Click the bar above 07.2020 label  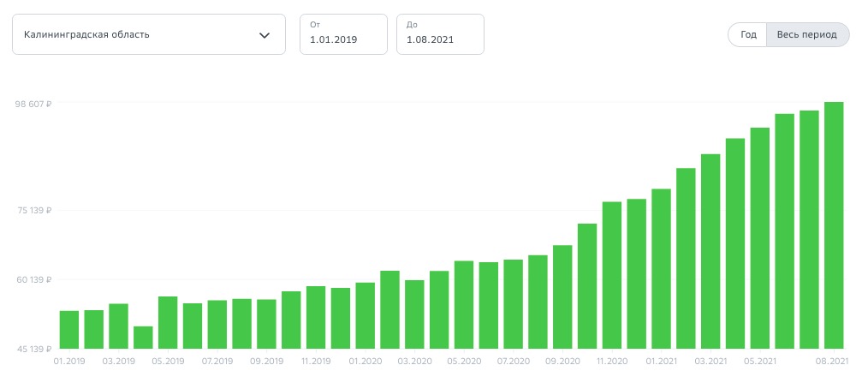pos(514,304)
